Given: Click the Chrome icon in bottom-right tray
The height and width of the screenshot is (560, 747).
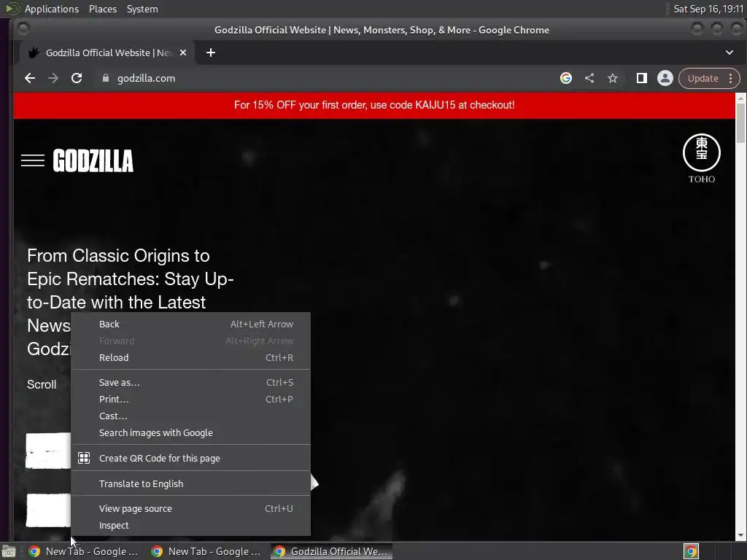Looking at the screenshot, I should [x=692, y=551].
